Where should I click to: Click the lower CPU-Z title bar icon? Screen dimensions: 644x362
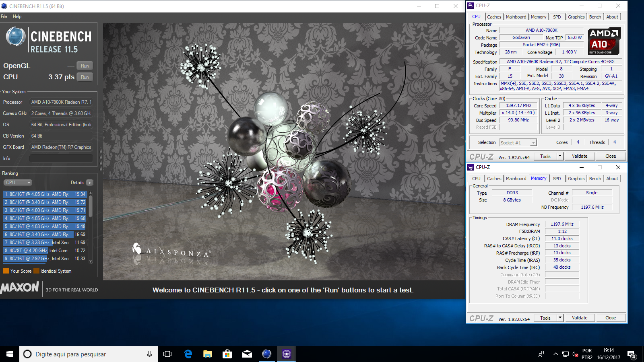[471, 167]
